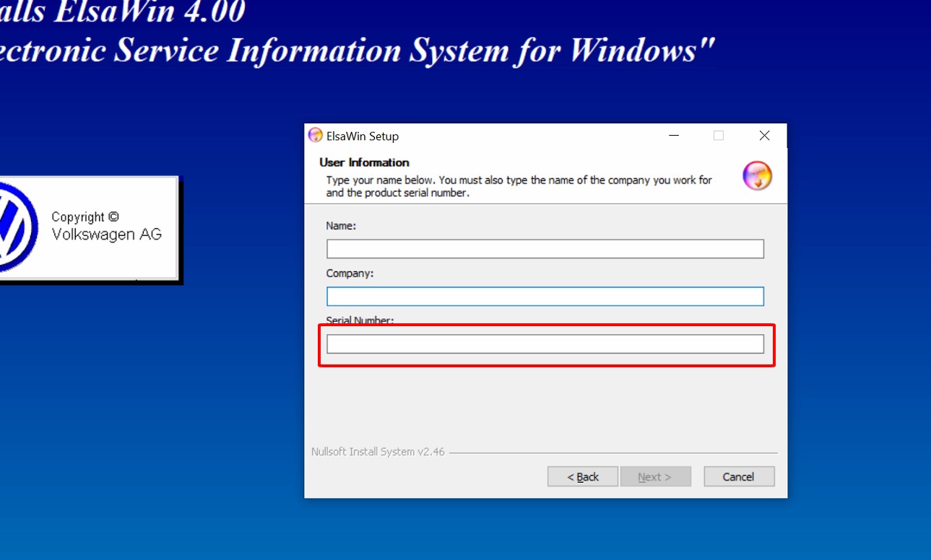Viewport: 931px width, 560px height.
Task: Click the "Type your name below" instruction text
Action: point(519,186)
